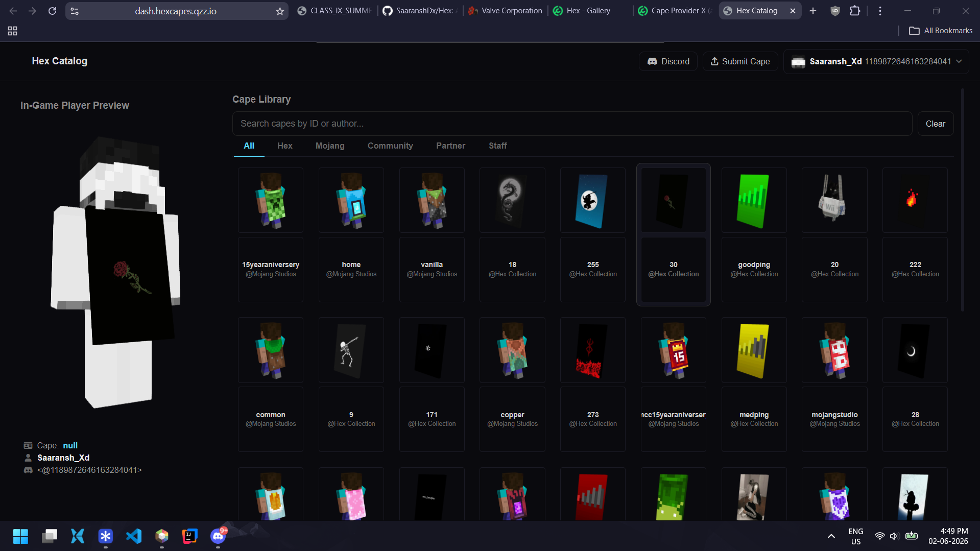980x551 pixels.
Task: Click the Saaransh_Xd profile avatar icon
Action: 798,62
